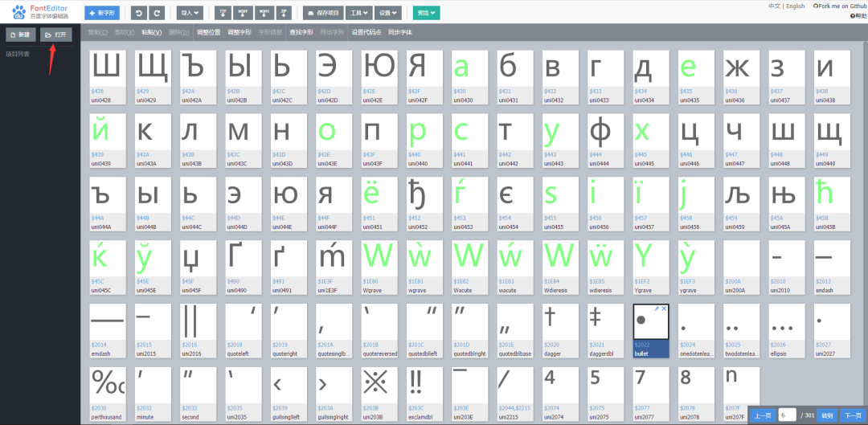868x425 pixels.
Task: Click 调整位置 adjust position item
Action: (209, 33)
